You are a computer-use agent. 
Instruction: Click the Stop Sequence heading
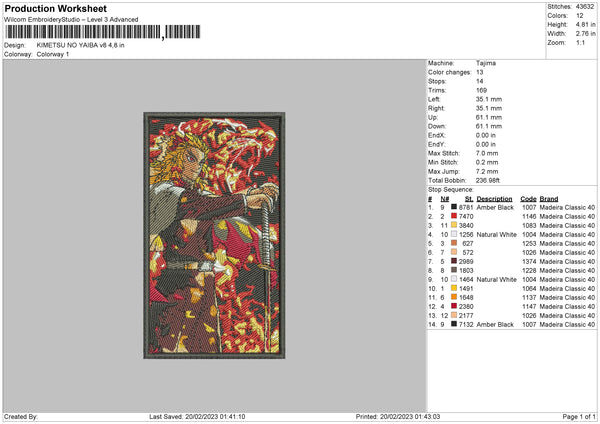pyautogui.click(x=451, y=190)
